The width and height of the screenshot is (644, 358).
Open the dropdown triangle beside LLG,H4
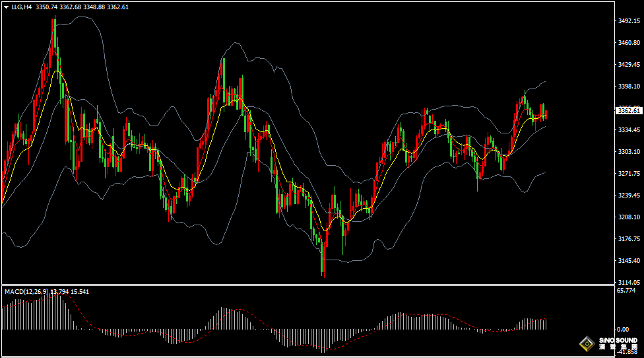(x=6, y=7)
